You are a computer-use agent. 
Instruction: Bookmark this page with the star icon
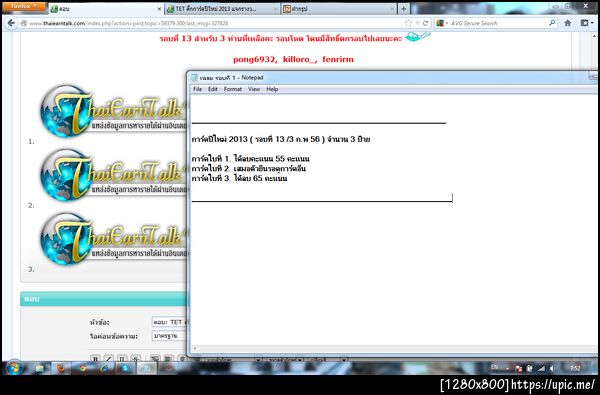pyautogui.click(x=408, y=23)
